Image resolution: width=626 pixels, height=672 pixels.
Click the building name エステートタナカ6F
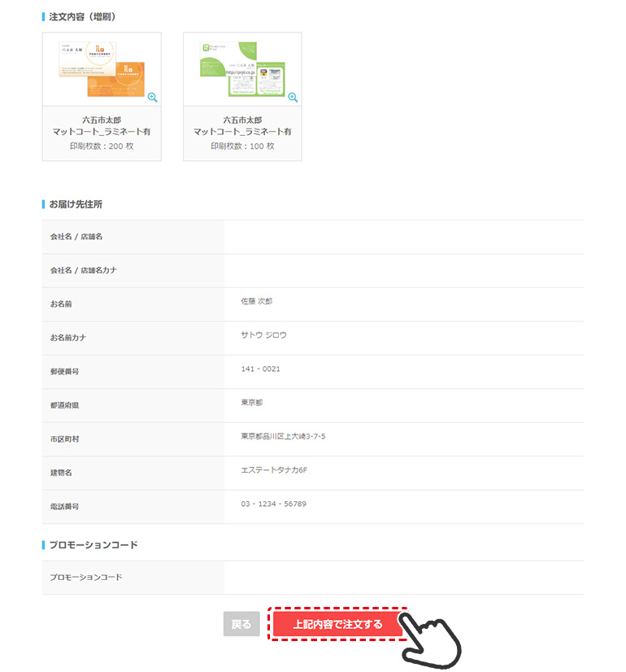274,470
